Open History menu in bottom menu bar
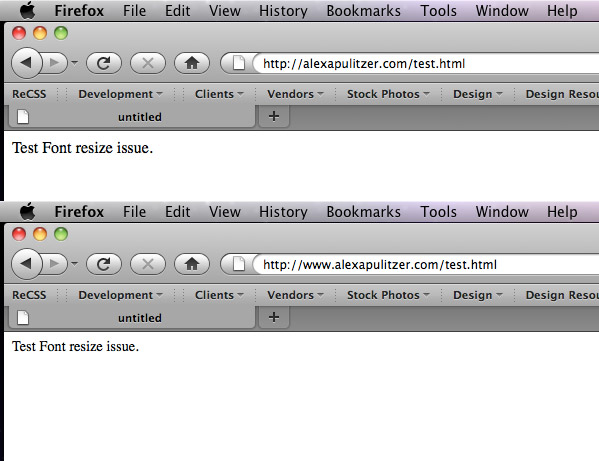599x461 pixels. pos(283,212)
